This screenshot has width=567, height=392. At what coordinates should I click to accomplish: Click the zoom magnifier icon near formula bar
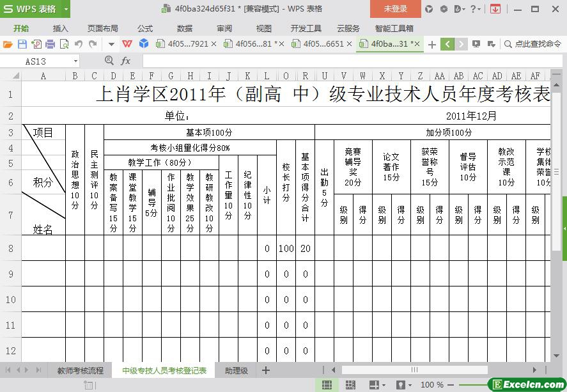[x=109, y=60]
